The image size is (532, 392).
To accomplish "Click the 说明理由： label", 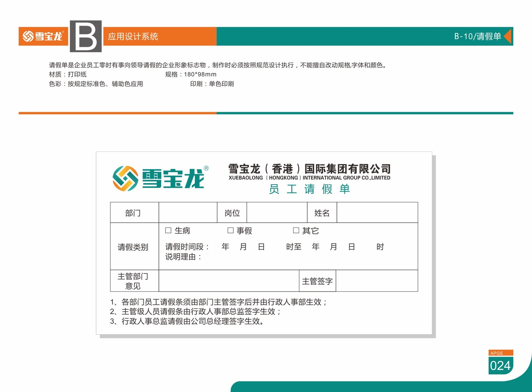I will pos(183,257).
